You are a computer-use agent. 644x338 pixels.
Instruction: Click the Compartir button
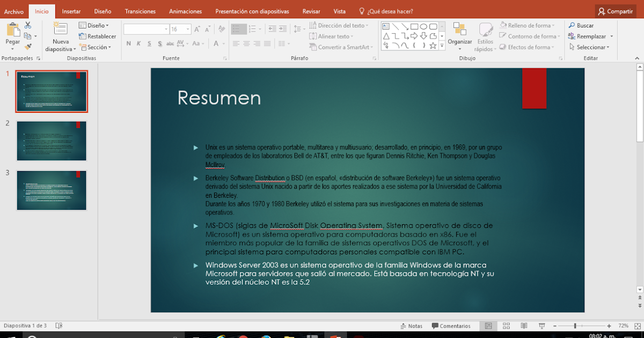point(615,11)
